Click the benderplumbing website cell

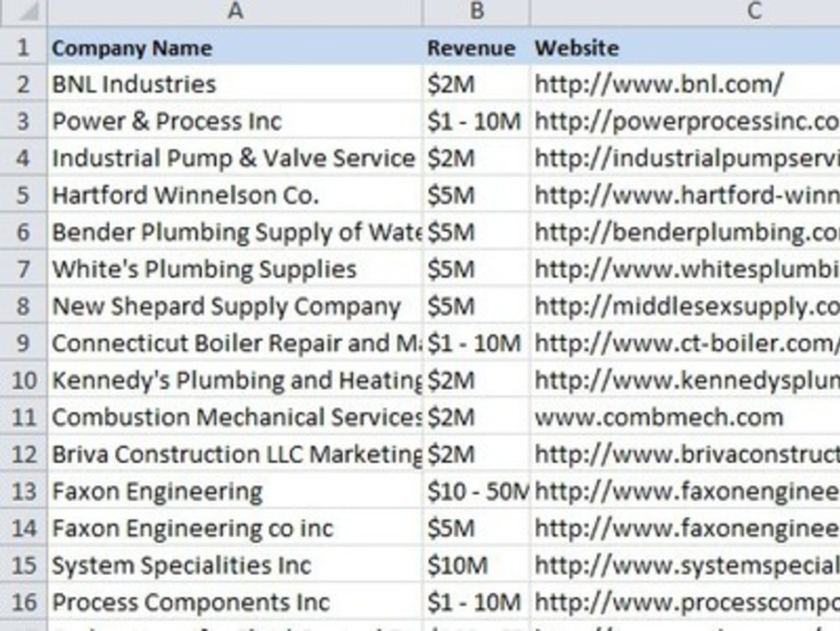685,232
